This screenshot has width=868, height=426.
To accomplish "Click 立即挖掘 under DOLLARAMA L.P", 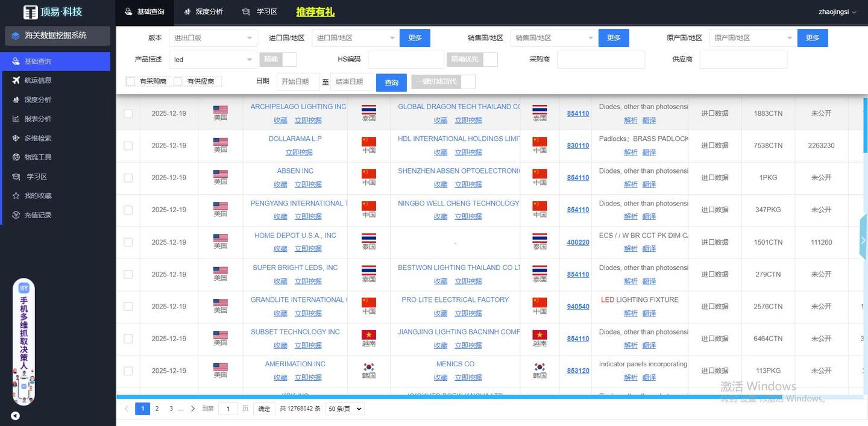I will point(299,152).
